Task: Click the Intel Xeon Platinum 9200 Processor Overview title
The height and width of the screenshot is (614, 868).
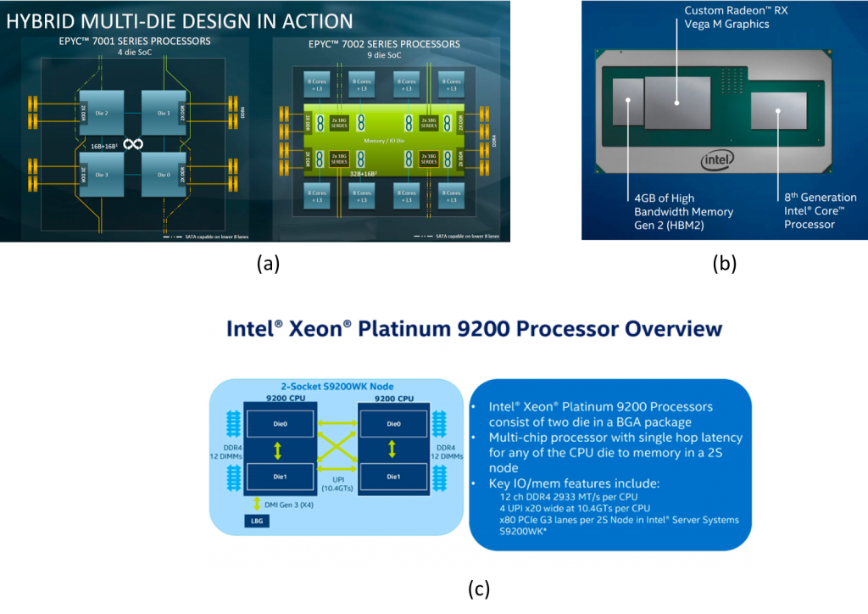Action: click(x=474, y=330)
